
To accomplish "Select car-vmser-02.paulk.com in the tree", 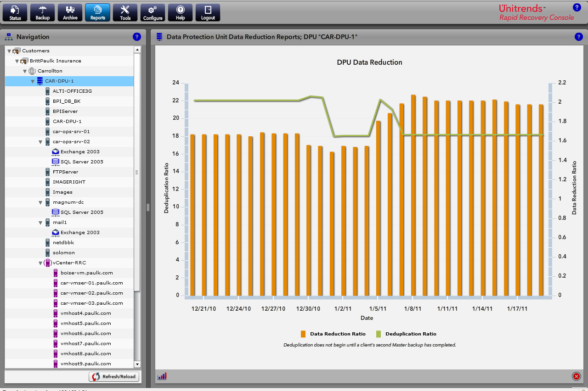I will pos(92,293).
